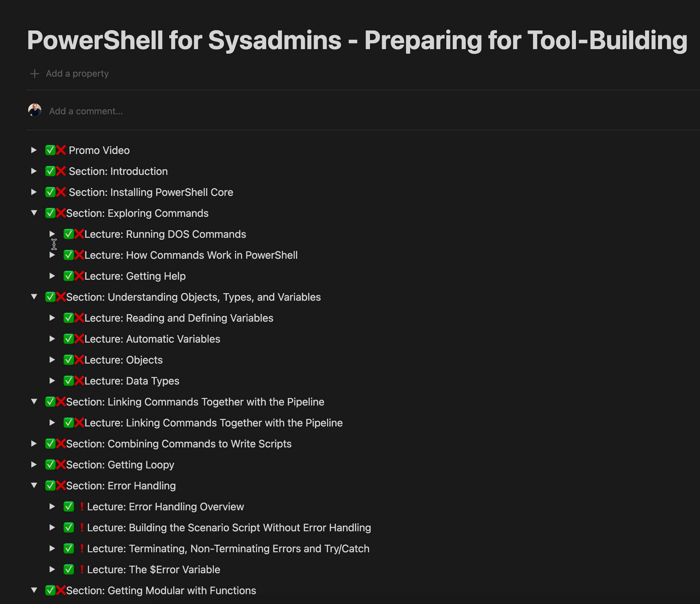The width and height of the screenshot is (700, 604).
Task: Click green checkmark on The $Error Variable lecture
Action: [x=68, y=569]
